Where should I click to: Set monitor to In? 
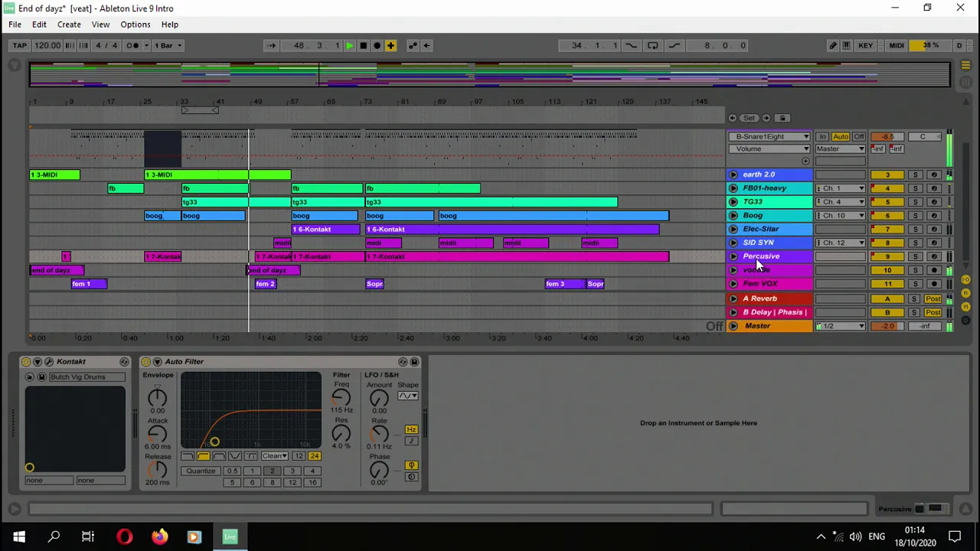822,136
